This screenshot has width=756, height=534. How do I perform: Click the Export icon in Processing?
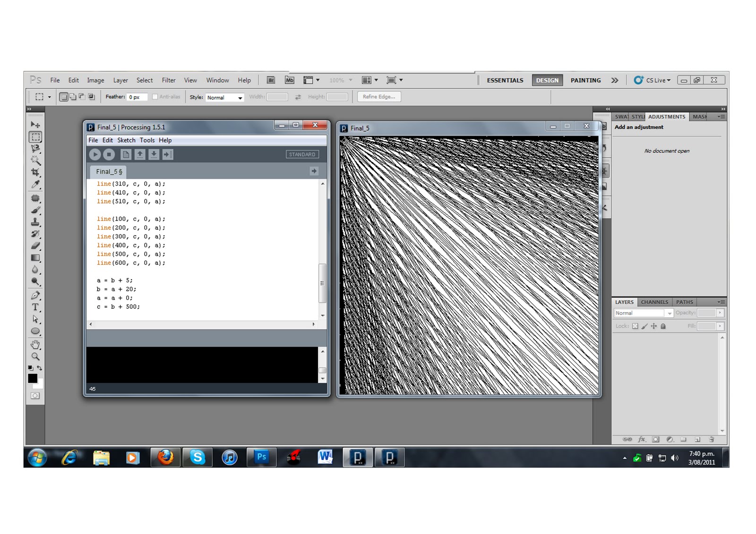(168, 154)
